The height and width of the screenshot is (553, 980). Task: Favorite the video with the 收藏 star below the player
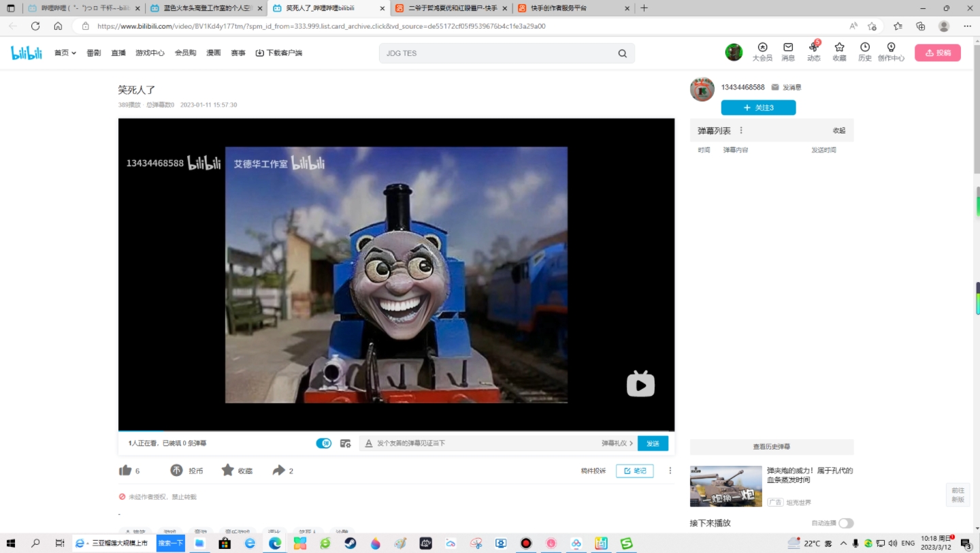tap(227, 470)
